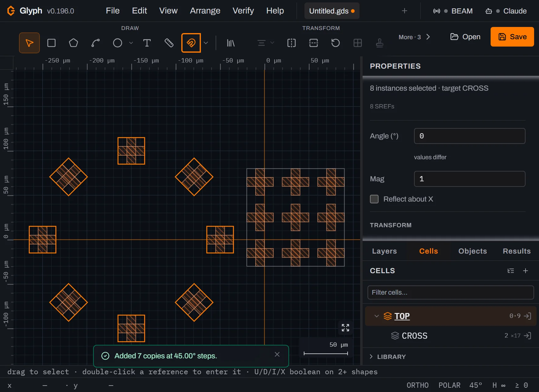Expand the LIBRARY section
539x392 pixels.
[388, 357]
